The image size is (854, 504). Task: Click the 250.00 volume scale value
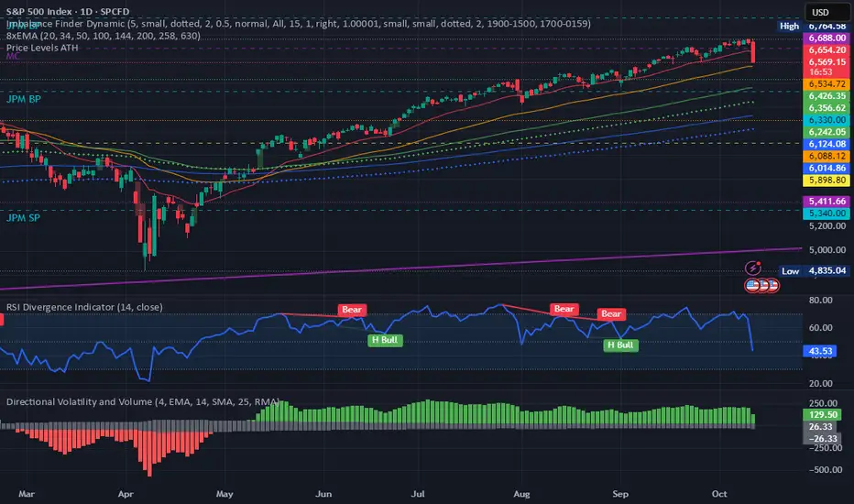pyautogui.click(x=823, y=404)
